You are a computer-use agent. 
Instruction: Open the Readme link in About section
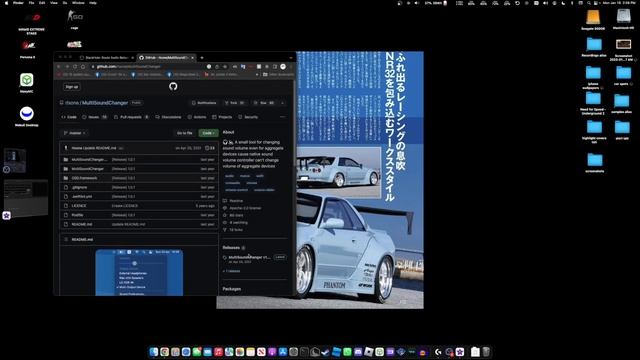[233, 201]
